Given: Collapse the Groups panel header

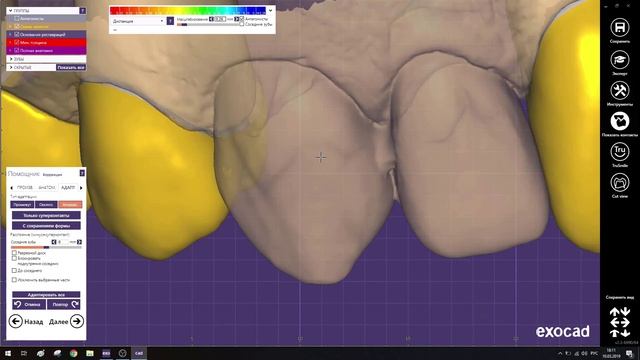Looking at the screenshot, I should 10,11.
